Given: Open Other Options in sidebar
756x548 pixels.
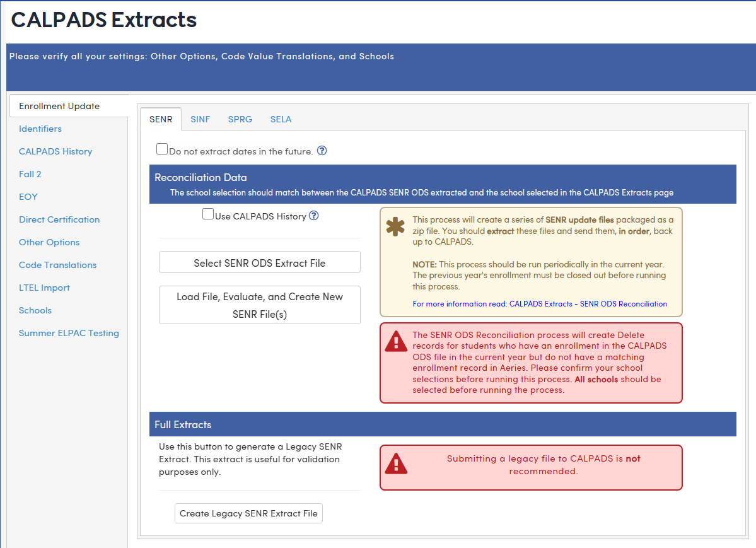Looking at the screenshot, I should tap(49, 242).
